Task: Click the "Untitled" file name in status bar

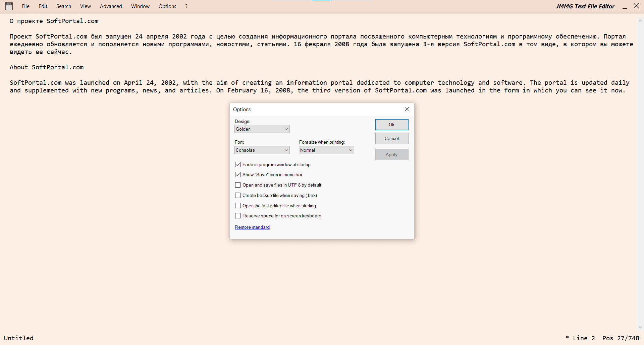Action: (19, 338)
